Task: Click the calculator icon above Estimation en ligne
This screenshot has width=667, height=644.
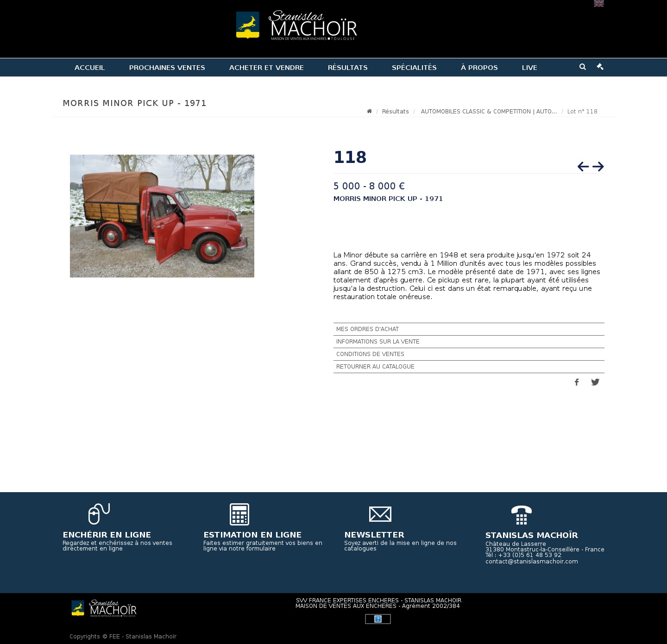Action: (239, 514)
